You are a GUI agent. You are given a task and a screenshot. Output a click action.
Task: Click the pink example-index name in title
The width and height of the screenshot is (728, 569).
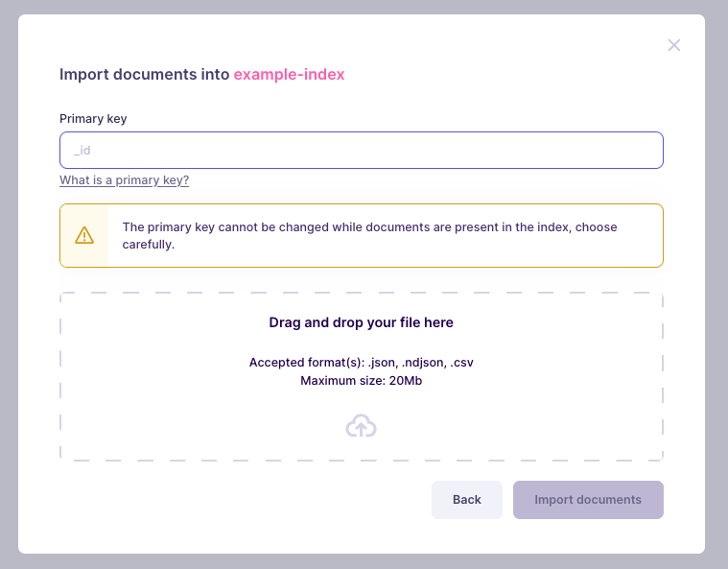289,74
